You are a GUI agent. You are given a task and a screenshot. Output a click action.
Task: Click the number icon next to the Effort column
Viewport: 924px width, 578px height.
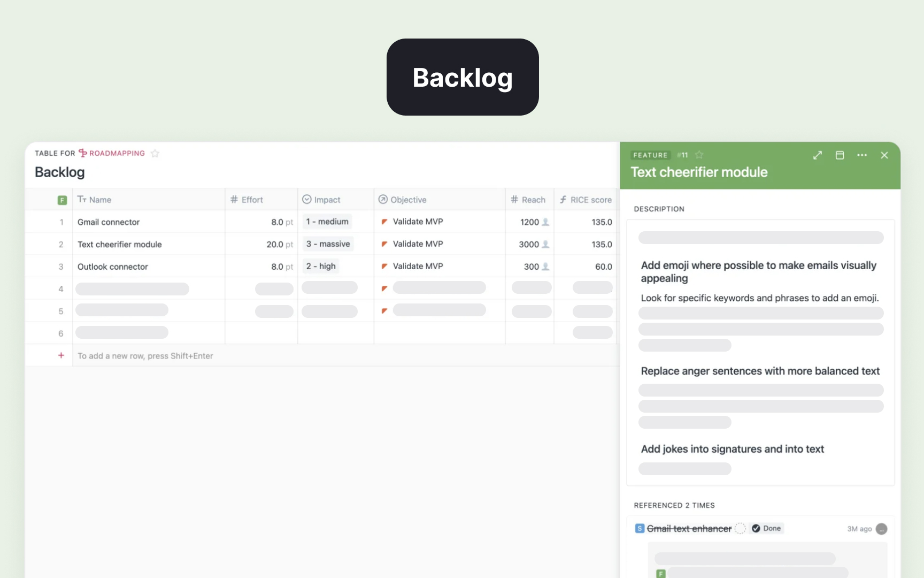pos(234,199)
